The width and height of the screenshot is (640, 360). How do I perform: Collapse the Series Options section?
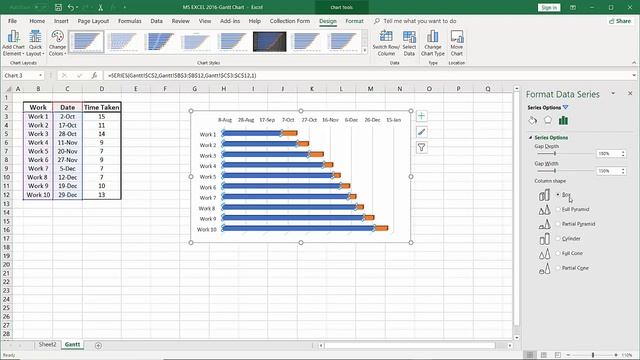(530, 138)
